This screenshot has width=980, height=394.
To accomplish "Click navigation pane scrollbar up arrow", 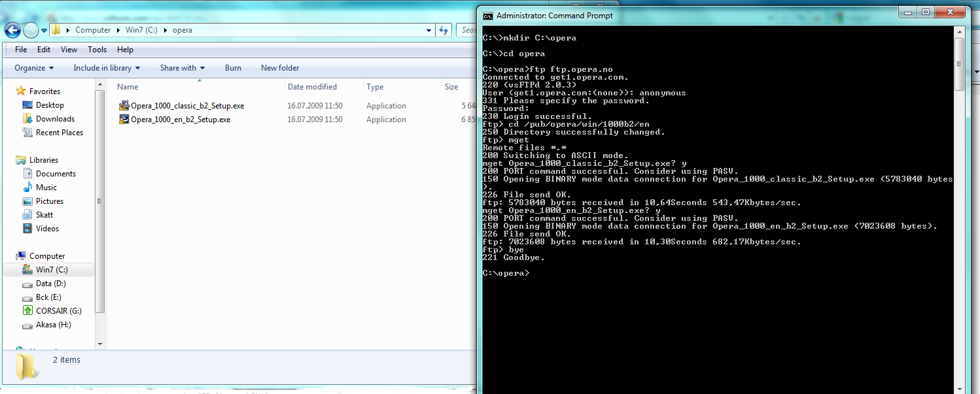I will pyautogui.click(x=100, y=84).
